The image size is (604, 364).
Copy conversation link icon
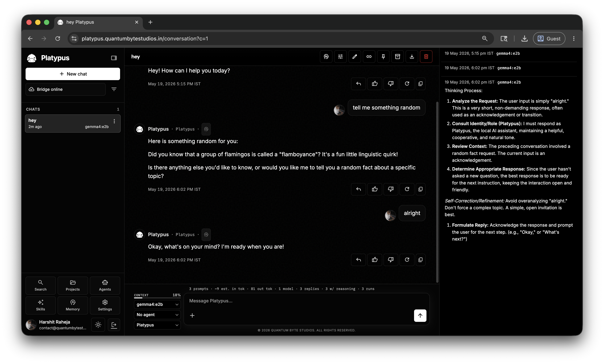[369, 57]
